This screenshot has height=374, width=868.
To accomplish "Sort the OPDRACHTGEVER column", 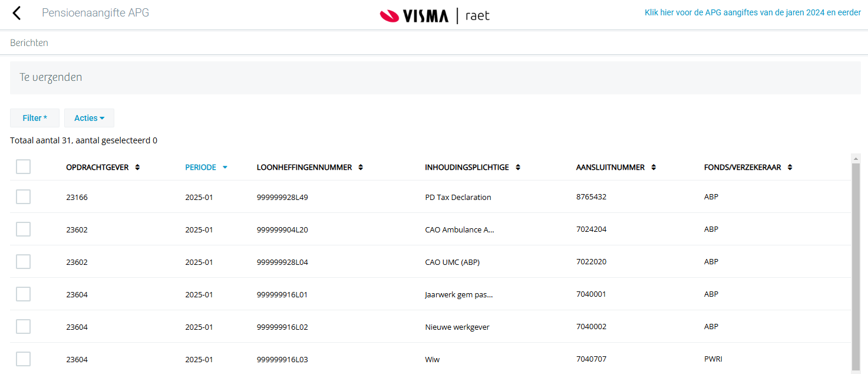I will pos(137,167).
